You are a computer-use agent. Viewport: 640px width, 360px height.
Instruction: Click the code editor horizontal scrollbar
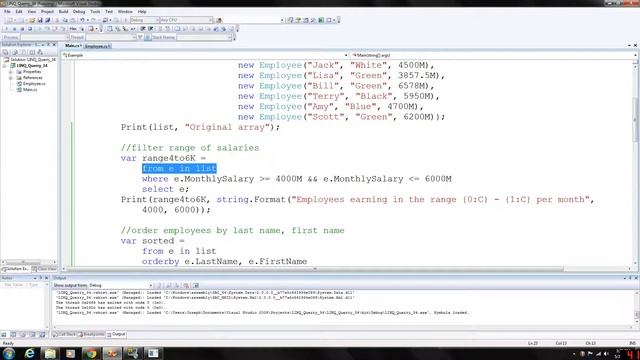coord(314,269)
